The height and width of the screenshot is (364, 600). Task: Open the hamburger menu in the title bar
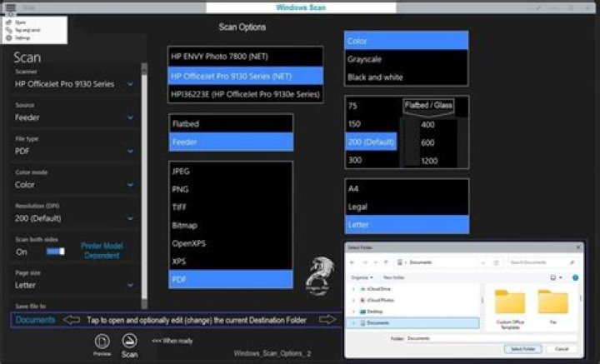point(10,7)
